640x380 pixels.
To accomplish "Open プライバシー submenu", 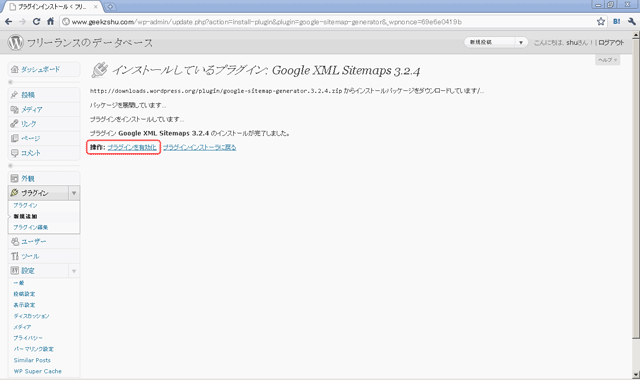I will pyautogui.click(x=28, y=338).
